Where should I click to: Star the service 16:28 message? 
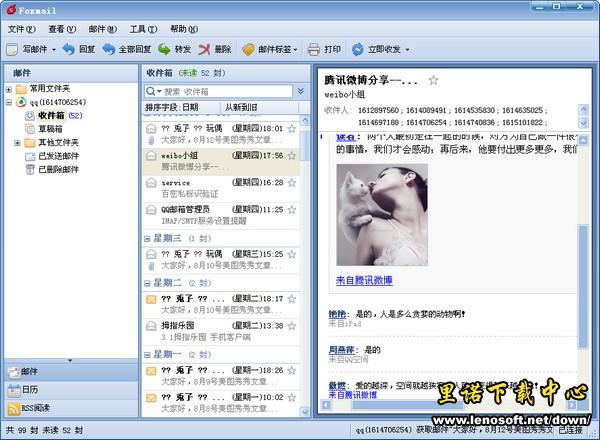tap(292, 183)
